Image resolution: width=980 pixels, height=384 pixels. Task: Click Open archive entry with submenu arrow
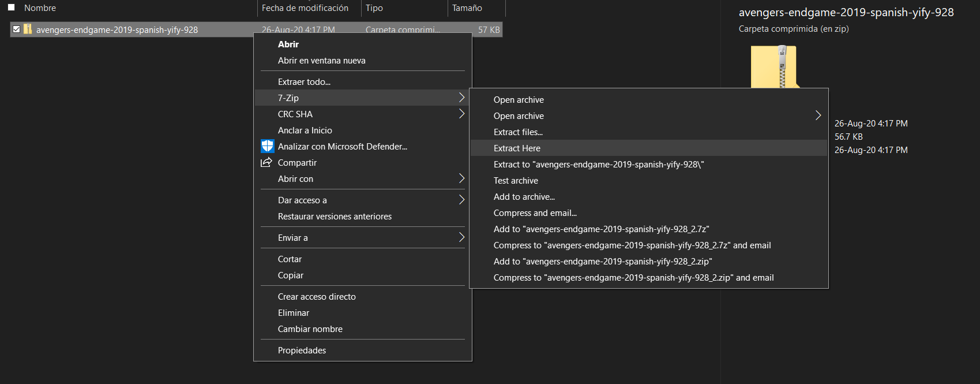pos(649,115)
